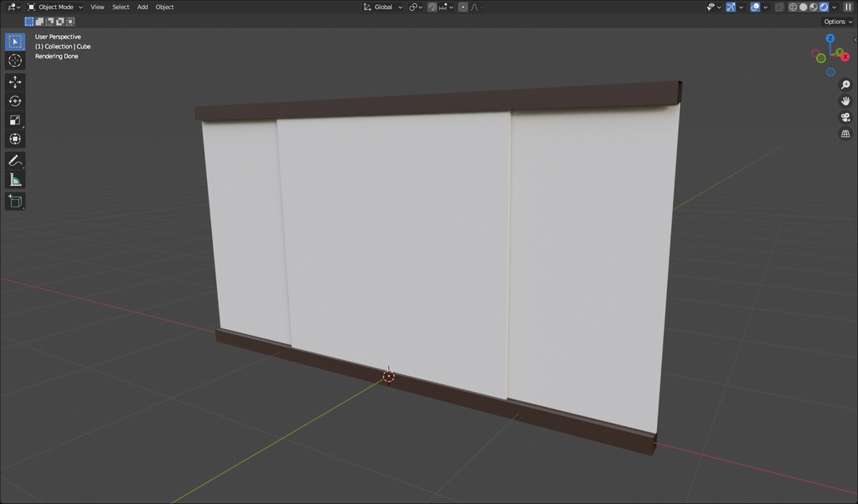Select the Move tool
Viewport: 858px width, 504px height.
[15, 82]
